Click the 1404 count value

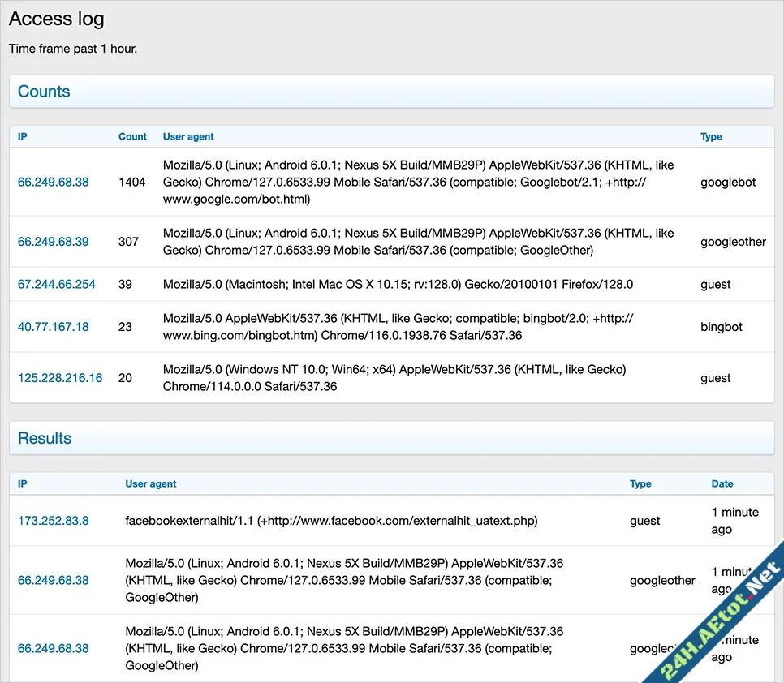132,183
